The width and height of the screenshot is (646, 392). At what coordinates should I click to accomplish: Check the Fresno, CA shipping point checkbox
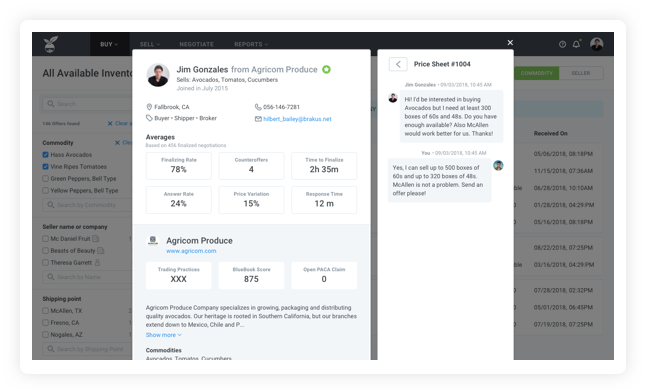click(45, 323)
